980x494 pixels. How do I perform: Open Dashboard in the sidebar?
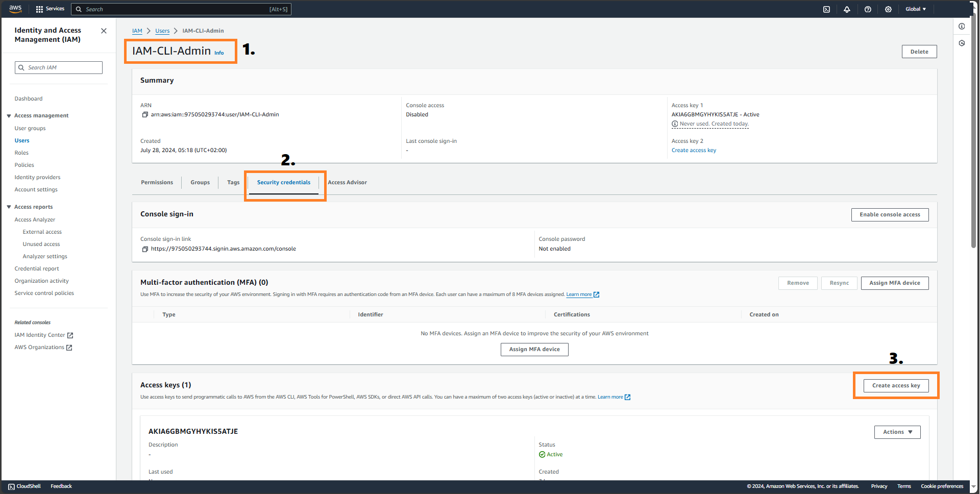pyautogui.click(x=29, y=99)
